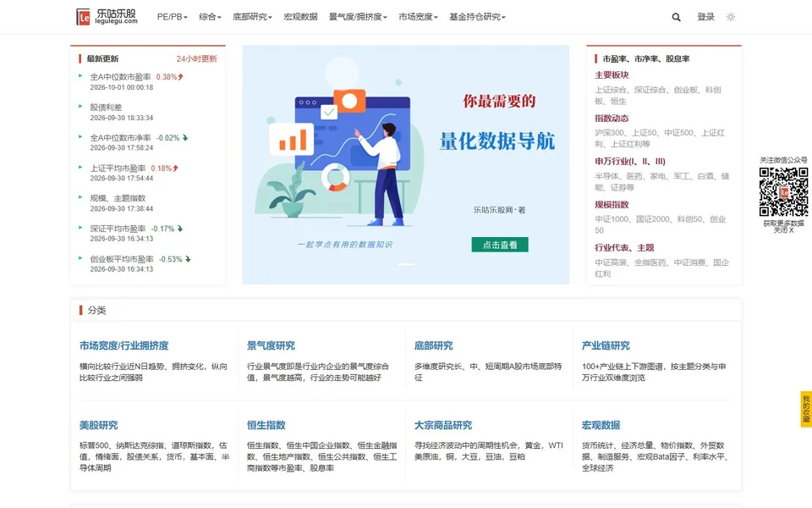The width and height of the screenshot is (812, 508).
Task: Open the 宏观数据 category card
Action: pos(601,425)
